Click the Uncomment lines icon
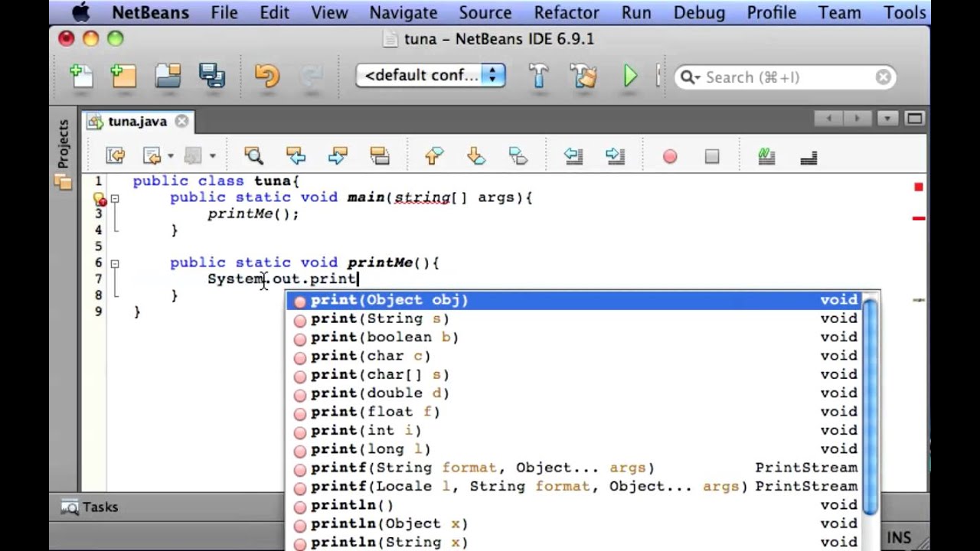 [808, 158]
